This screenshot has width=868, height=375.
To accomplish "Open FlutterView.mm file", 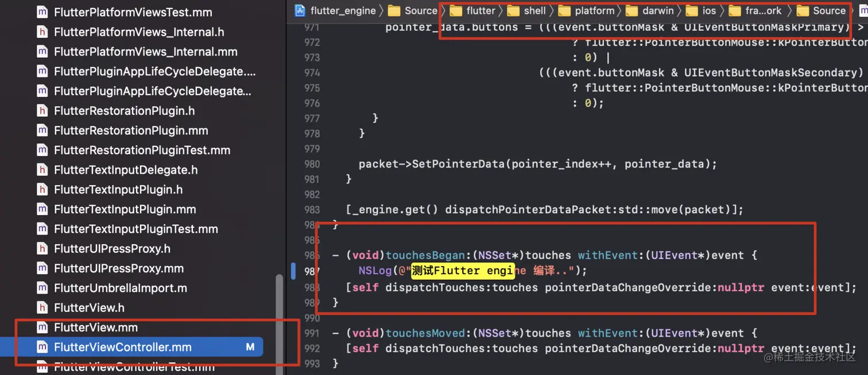I will pyautogui.click(x=96, y=327).
